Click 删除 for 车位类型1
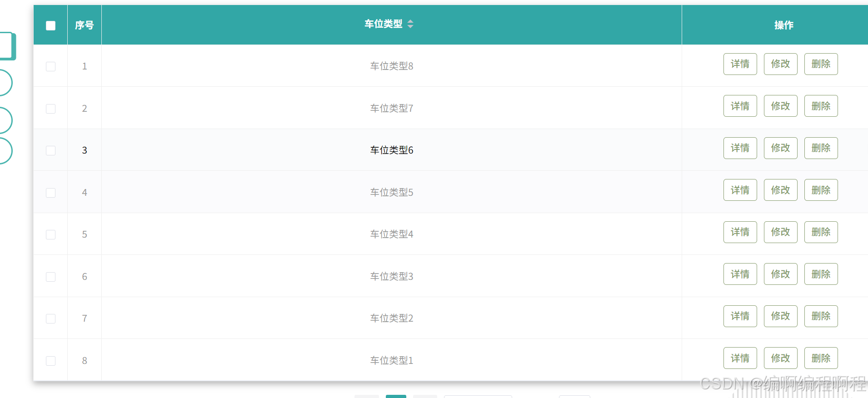 pyautogui.click(x=821, y=358)
